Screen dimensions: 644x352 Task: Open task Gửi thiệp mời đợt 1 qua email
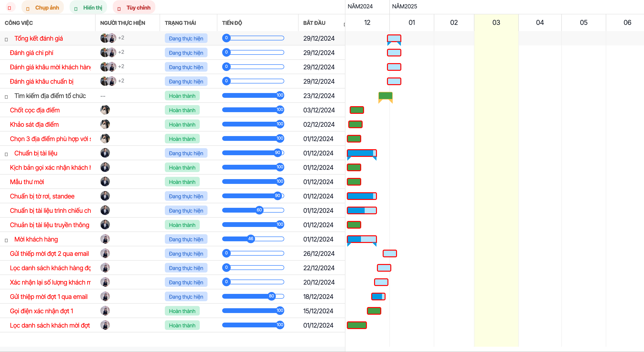pos(49,297)
